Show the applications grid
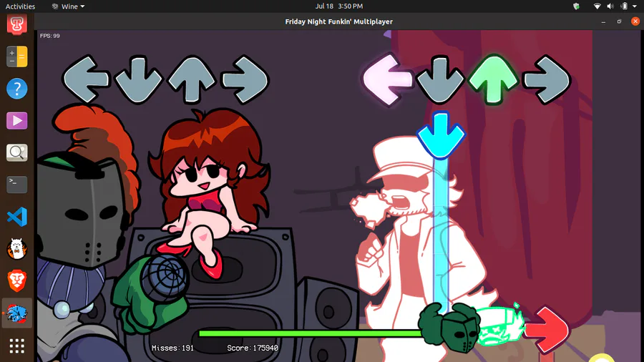The height and width of the screenshot is (362, 644). coord(17,346)
